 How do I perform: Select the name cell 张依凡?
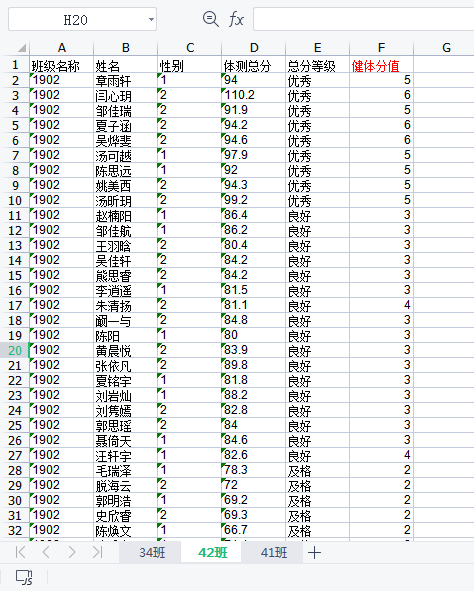[125, 366]
